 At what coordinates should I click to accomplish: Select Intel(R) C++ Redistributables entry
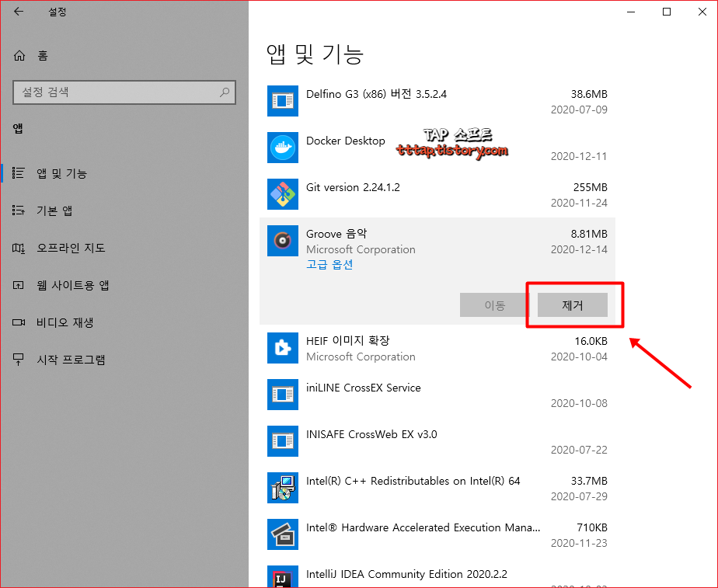437,489
